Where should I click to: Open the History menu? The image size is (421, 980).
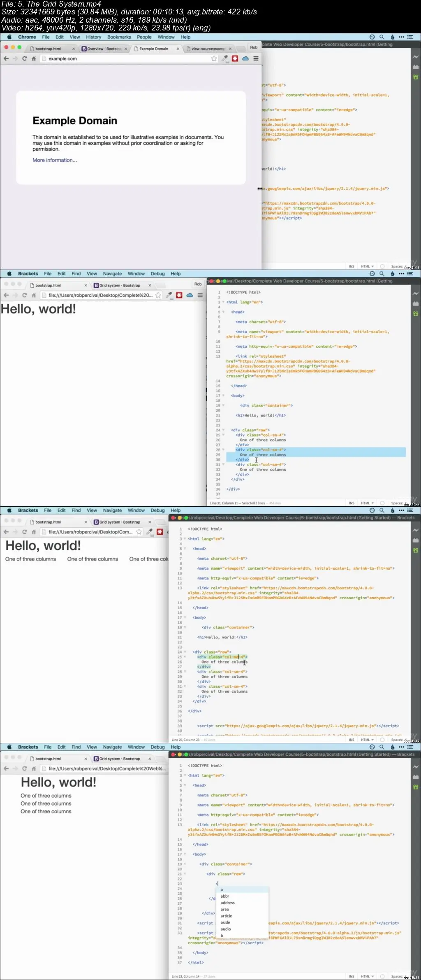94,37
